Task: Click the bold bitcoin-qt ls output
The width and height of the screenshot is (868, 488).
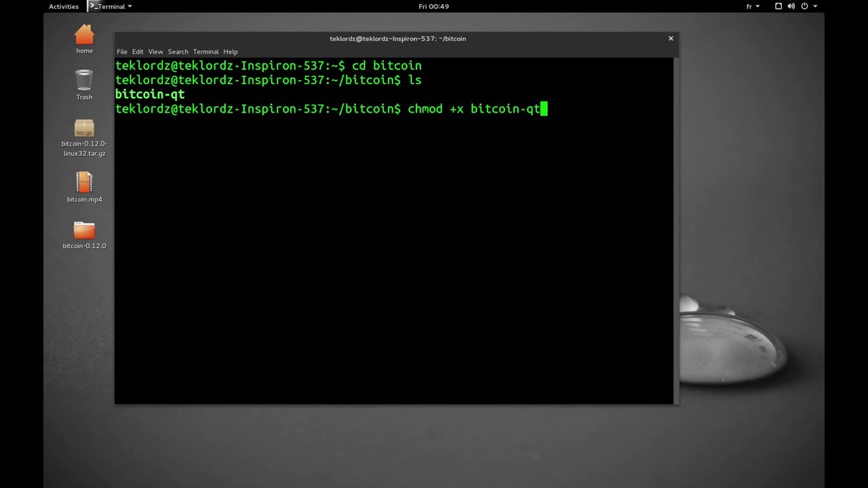Action: [150, 94]
